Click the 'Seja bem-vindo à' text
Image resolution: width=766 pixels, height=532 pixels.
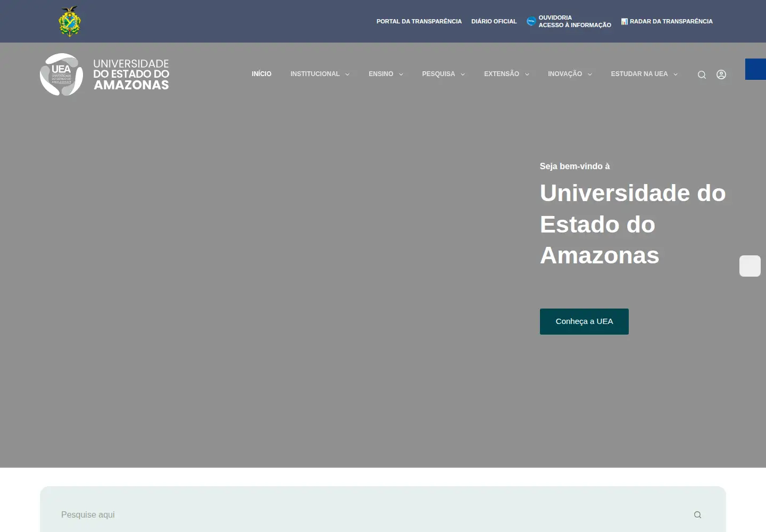coord(574,167)
